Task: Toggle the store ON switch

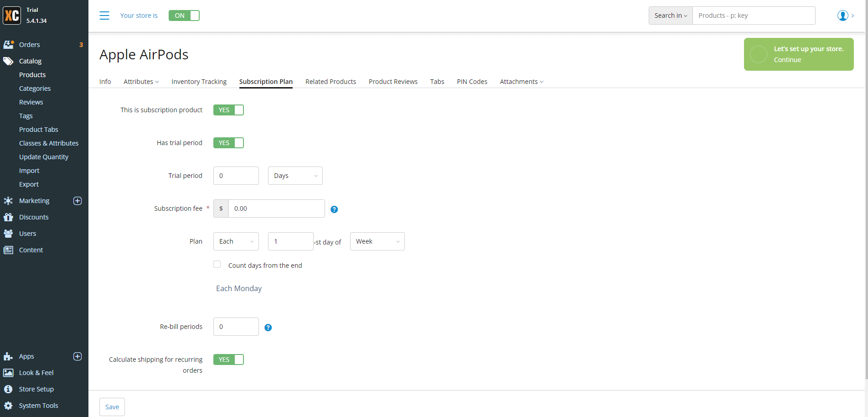Action: click(x=184, y=16)
